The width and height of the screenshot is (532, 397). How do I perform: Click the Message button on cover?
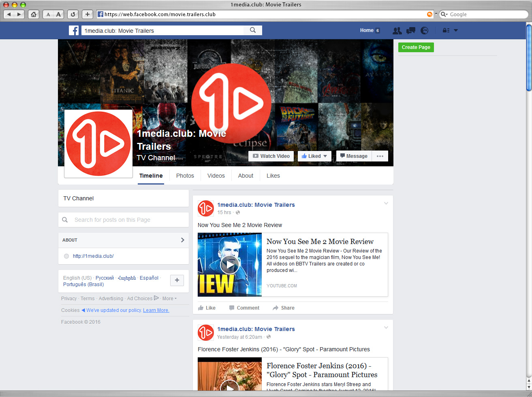pyautogui.click(x=354, y=156)
